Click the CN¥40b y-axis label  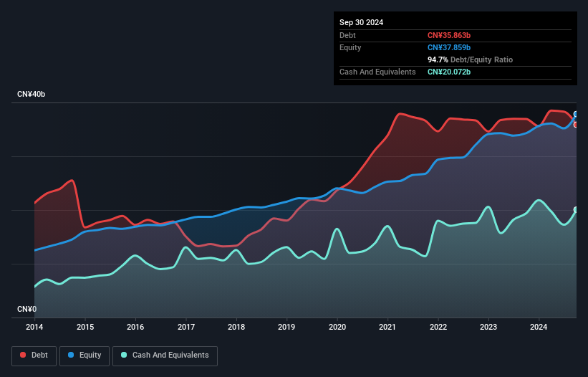point(31,94)
